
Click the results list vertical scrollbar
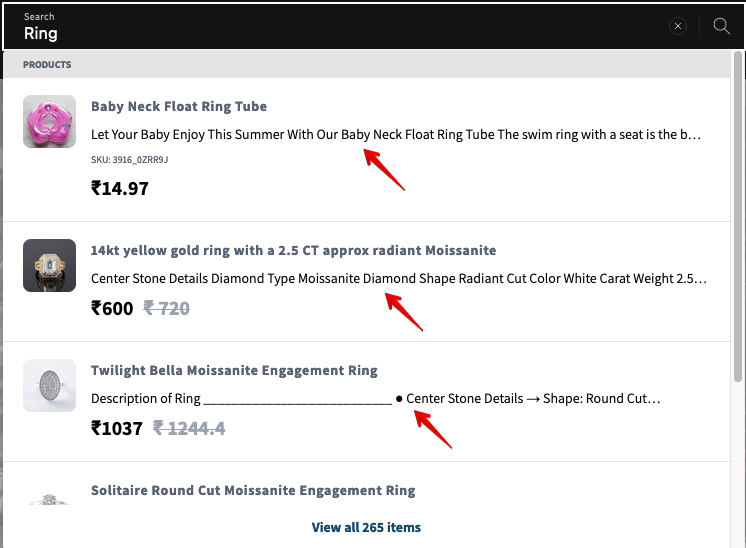[x=738, y=216]
